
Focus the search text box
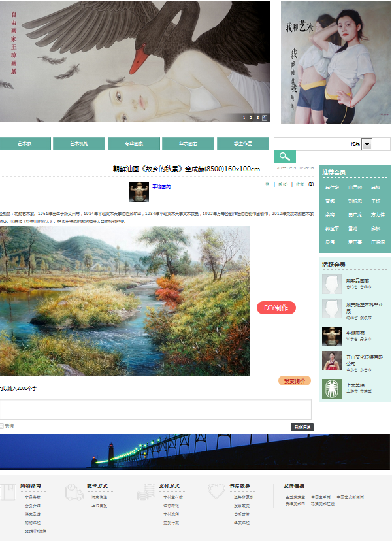click(x=313, y=144)
